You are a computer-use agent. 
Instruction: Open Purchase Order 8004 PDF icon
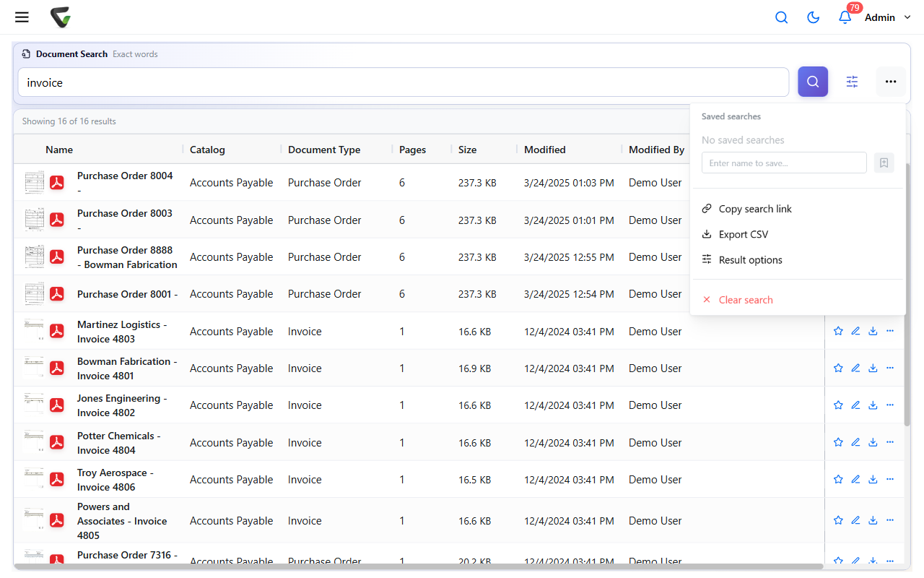(57, 183)
